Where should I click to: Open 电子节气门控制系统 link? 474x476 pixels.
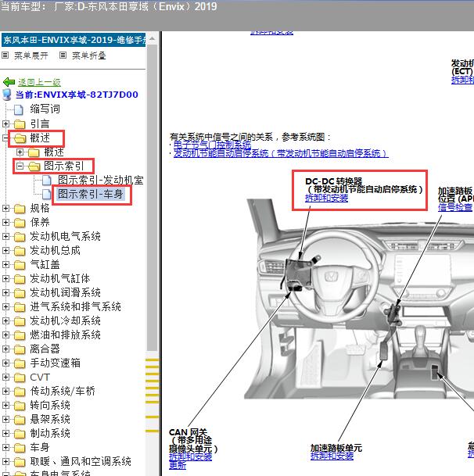[x=212, y=145]
